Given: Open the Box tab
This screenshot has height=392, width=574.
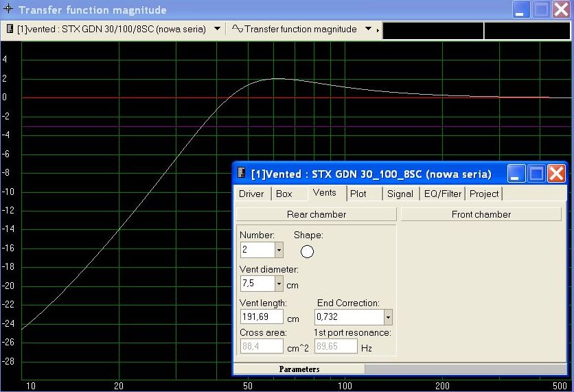Looking at the screenshot, I should (x=284, y=194).
